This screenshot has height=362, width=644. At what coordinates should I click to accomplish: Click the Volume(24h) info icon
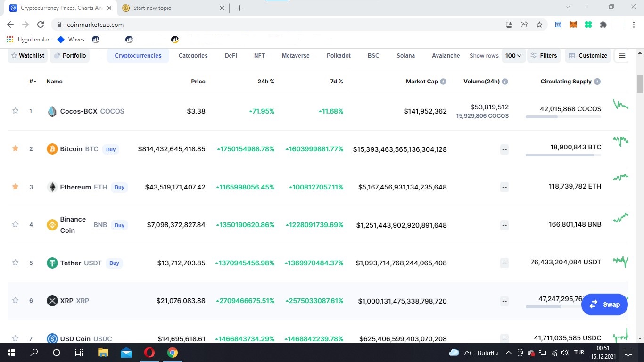click(x=505, y=82)
